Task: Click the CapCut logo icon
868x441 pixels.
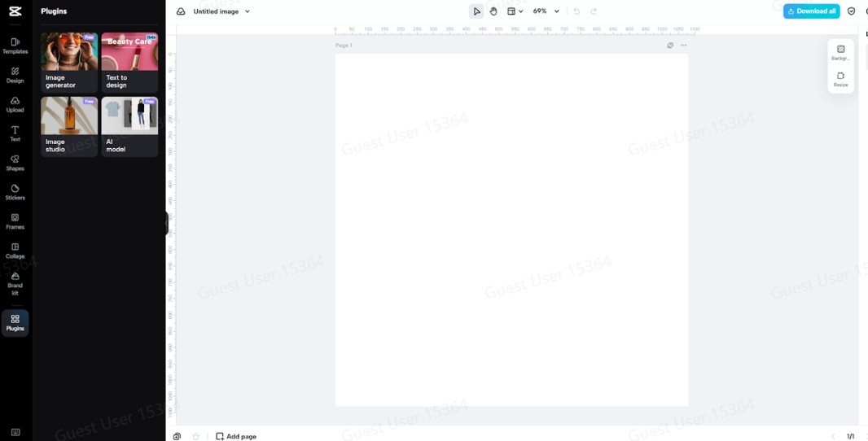Action: [15, 11]
